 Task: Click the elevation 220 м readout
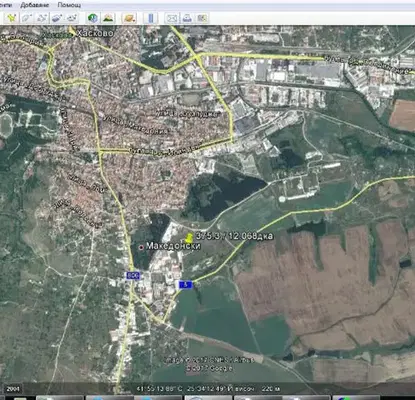click(x=271, y=389)
